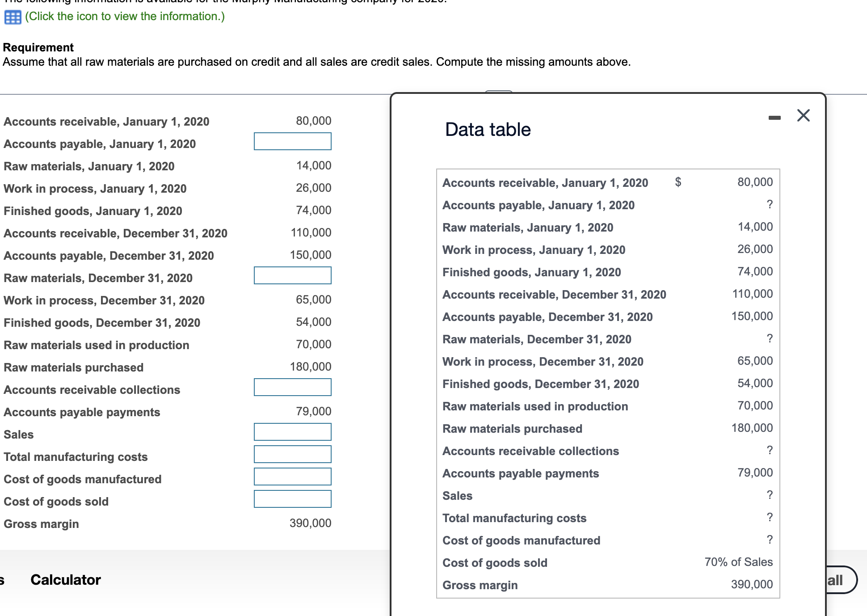
Task: Click the view information link
Action: pos(125,17)
